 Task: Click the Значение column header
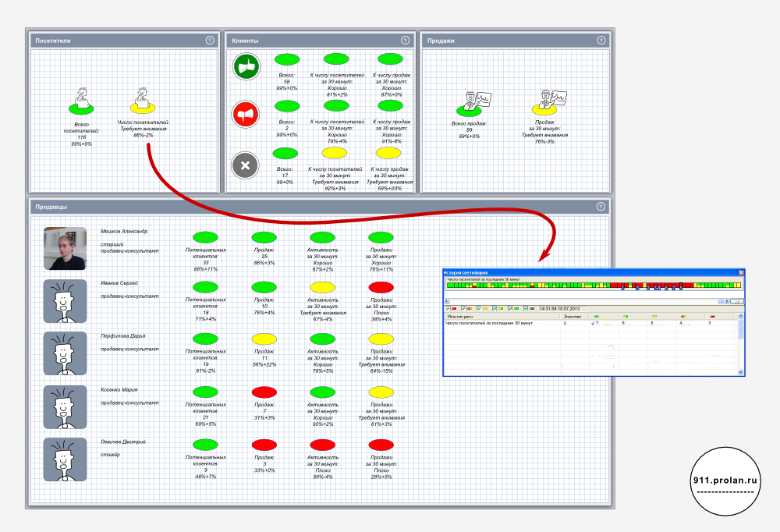(573, 316)
